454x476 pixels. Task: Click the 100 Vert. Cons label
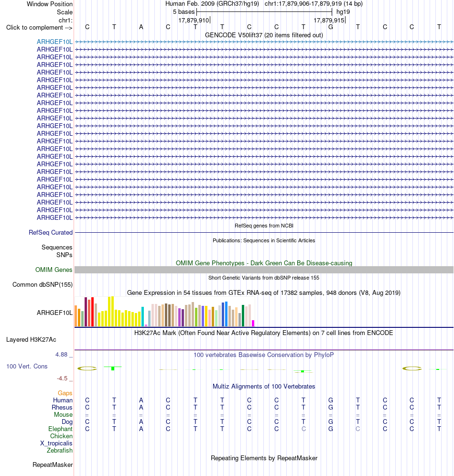27,367
